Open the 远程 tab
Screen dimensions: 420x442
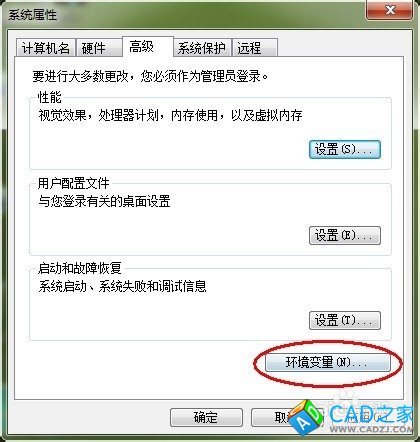[x=255, y=48]
